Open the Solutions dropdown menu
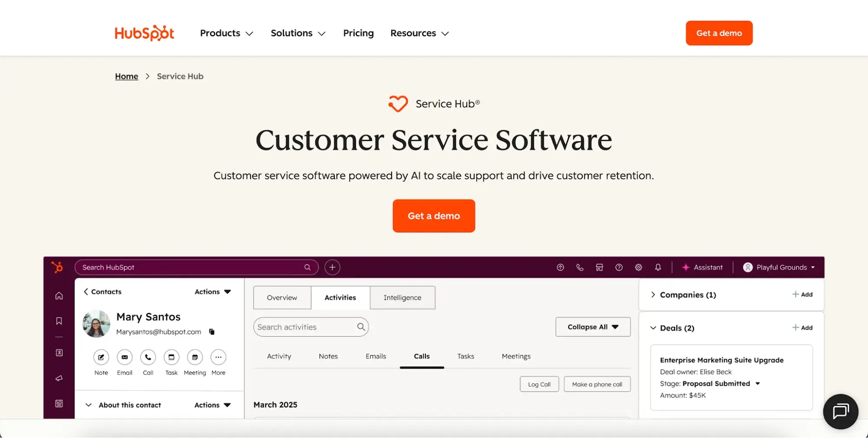The image size is (868, 438). 298,33
